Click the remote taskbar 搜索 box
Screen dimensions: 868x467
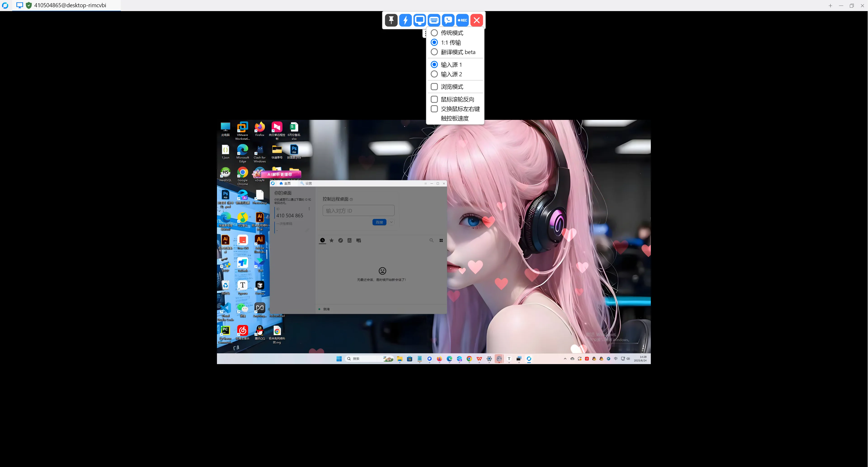click(369, 359)
